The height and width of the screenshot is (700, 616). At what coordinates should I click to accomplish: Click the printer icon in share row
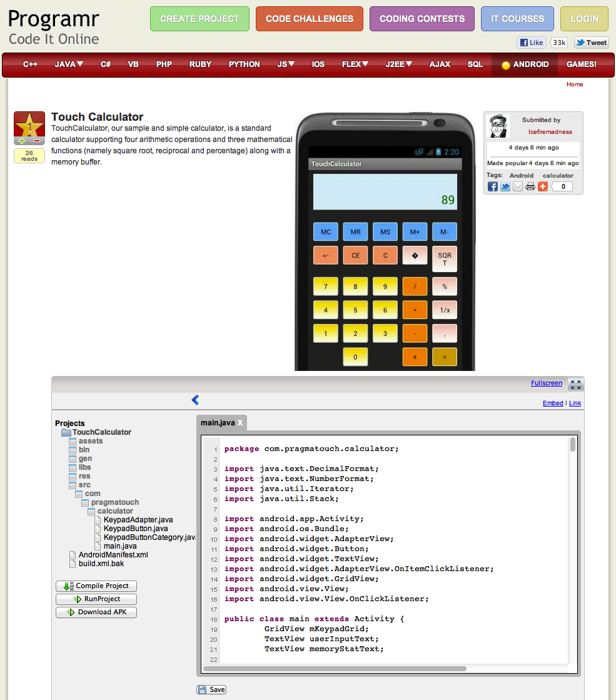(530, 186)
